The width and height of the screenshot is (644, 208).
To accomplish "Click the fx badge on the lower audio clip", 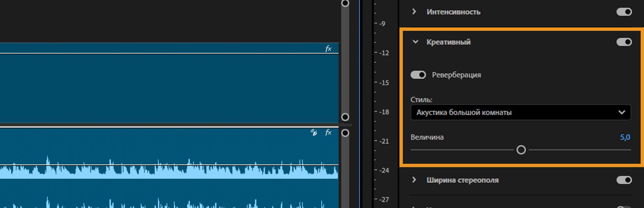I will click(328, 133).
